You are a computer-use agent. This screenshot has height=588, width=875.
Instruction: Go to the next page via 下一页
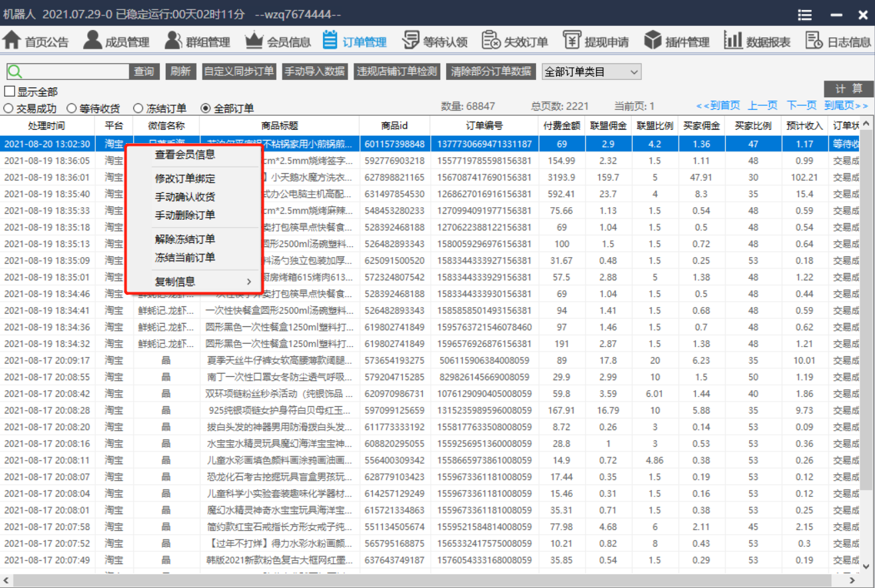pyautogui.click(x=802, y=105)
